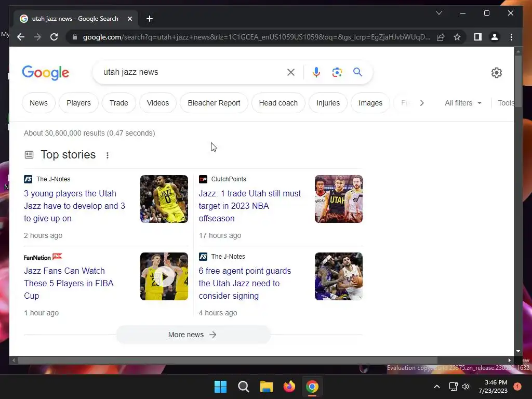This screenshot has height=399, width=532.
Task: Go to Google homepage via logo
Action: [46, 73]
